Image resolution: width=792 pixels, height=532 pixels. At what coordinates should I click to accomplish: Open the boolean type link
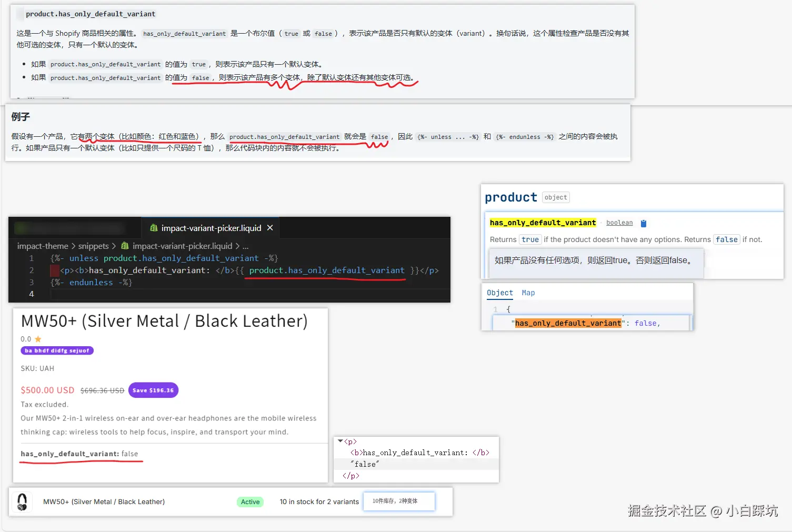[x=619, y=223]
